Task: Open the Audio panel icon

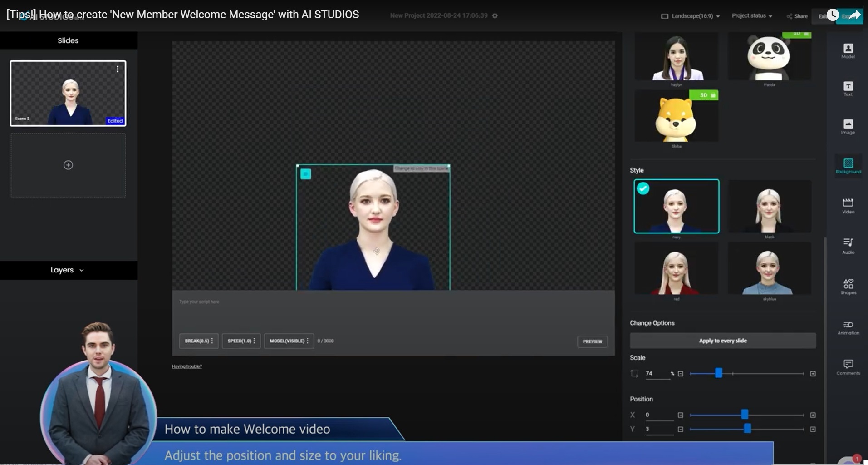Action: [x=848, y=246]
